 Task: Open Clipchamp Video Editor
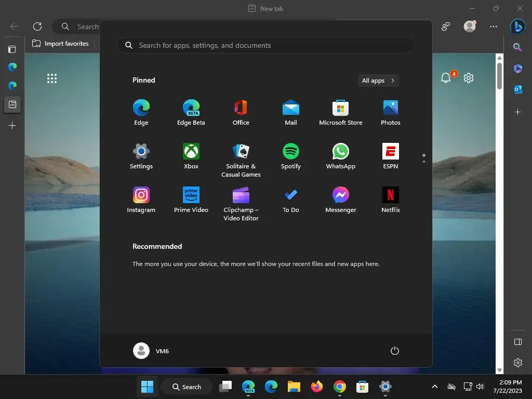(x=241, y=204)
